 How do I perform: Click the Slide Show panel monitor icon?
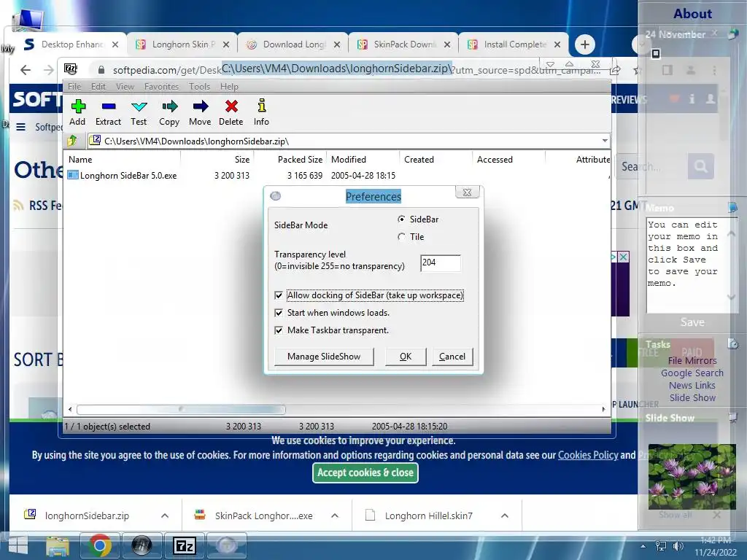[732, 418]
